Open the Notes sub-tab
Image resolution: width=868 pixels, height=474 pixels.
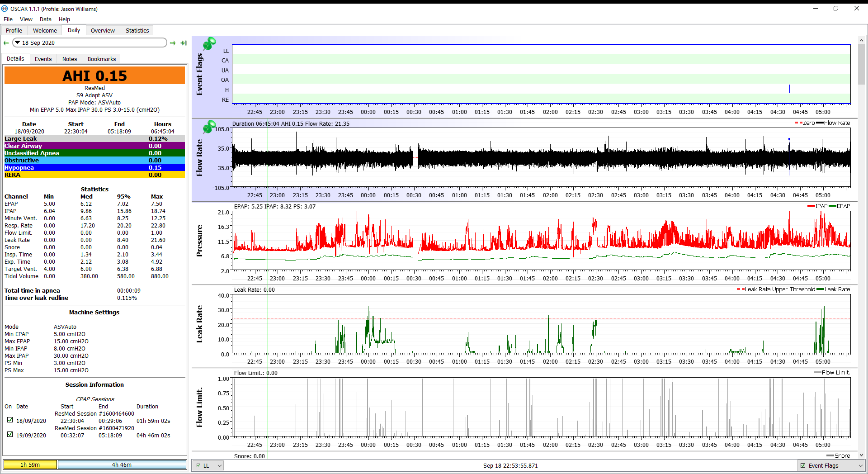pos(70,59)
